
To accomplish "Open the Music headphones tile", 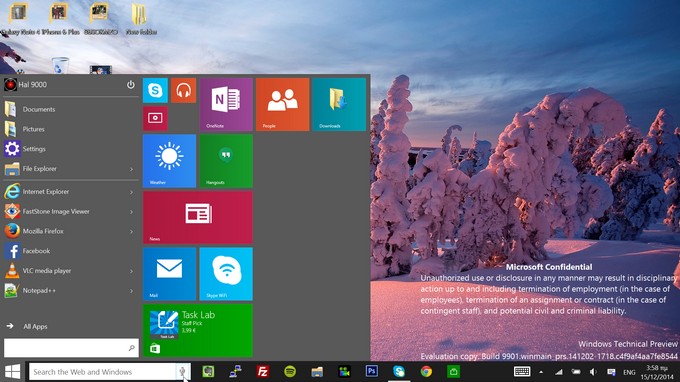I will [x=183, y=90].
